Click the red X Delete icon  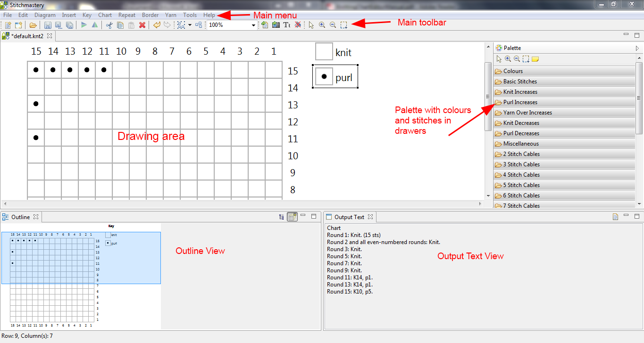pos(142,25)
